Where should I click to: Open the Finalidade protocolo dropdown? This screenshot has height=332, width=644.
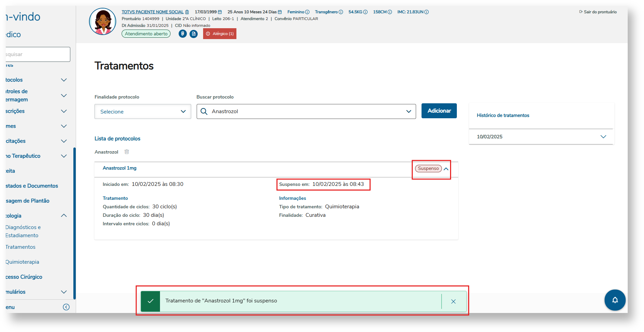pos(143,111)
